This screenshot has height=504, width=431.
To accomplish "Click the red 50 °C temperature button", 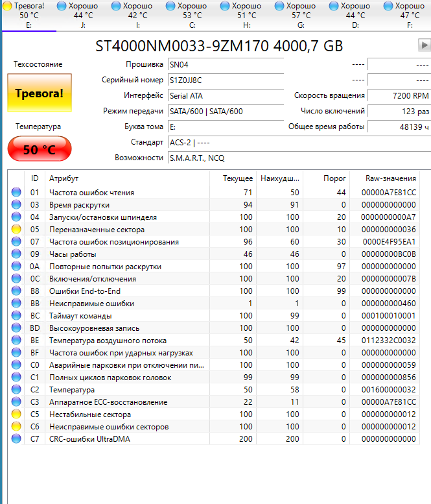I will pyautogui.click(x=40, y=149).
